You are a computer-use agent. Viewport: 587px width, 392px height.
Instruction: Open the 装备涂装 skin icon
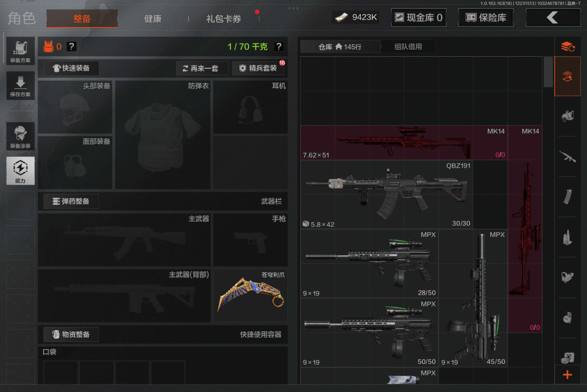coord(20,136)
